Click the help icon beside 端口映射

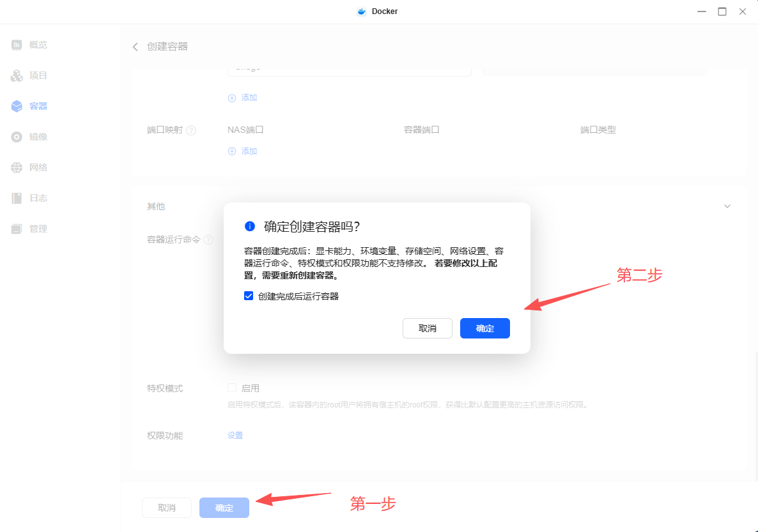point(190,130)
